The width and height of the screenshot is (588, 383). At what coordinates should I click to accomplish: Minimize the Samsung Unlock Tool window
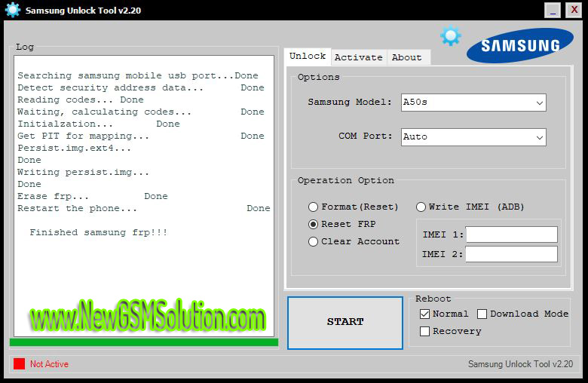click(553, 10)
